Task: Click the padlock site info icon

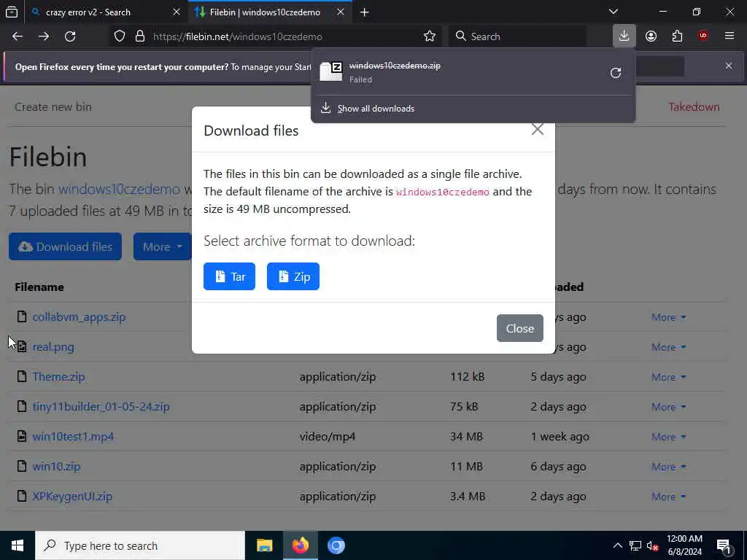Action: coord(139,36)
